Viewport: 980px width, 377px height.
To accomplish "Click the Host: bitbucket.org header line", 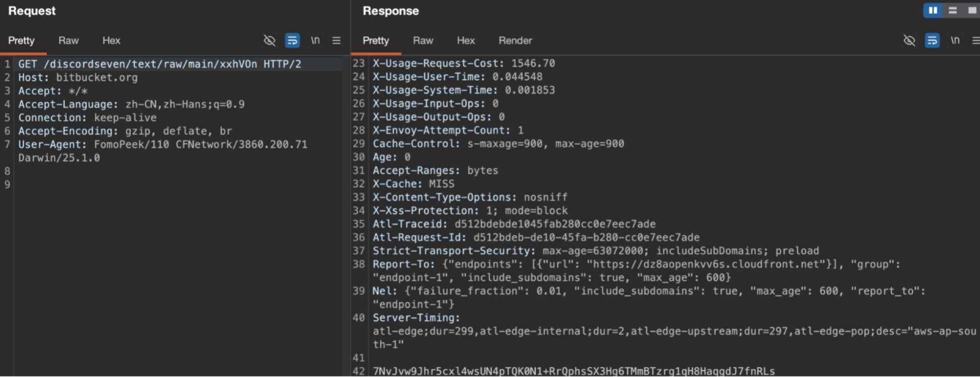I will pos(78,78).
